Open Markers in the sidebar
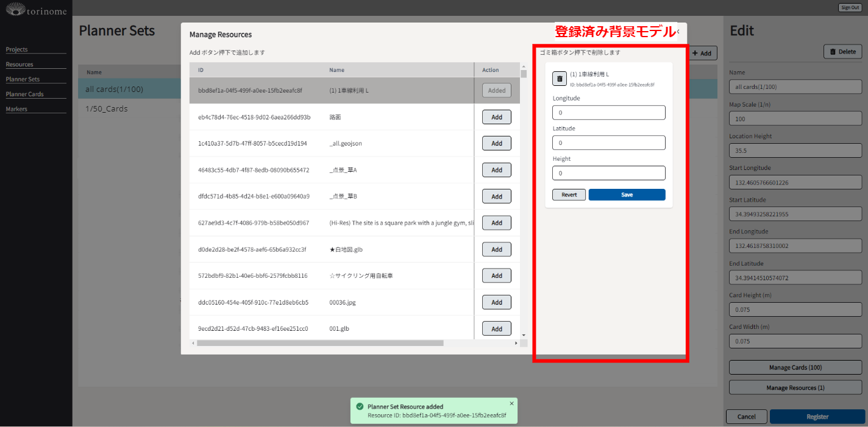Image resolution: width=868 pixels, height=427 pixels. click(16, 109)
